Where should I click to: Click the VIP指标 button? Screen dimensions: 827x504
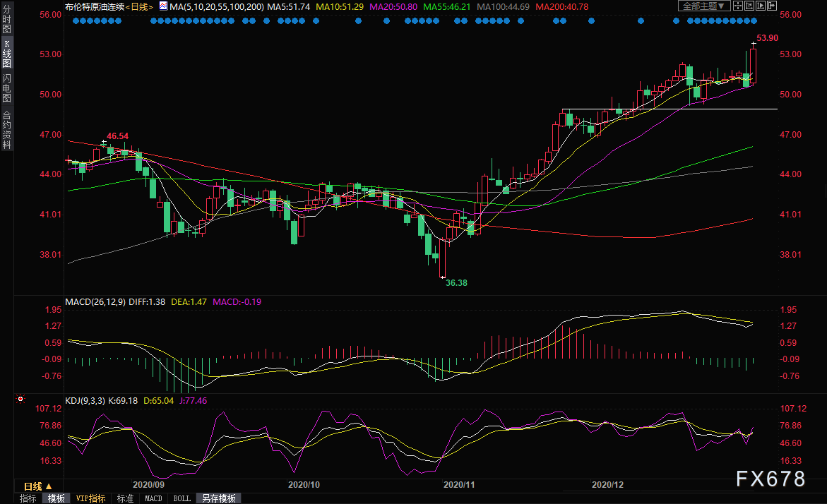click(90, 498)
